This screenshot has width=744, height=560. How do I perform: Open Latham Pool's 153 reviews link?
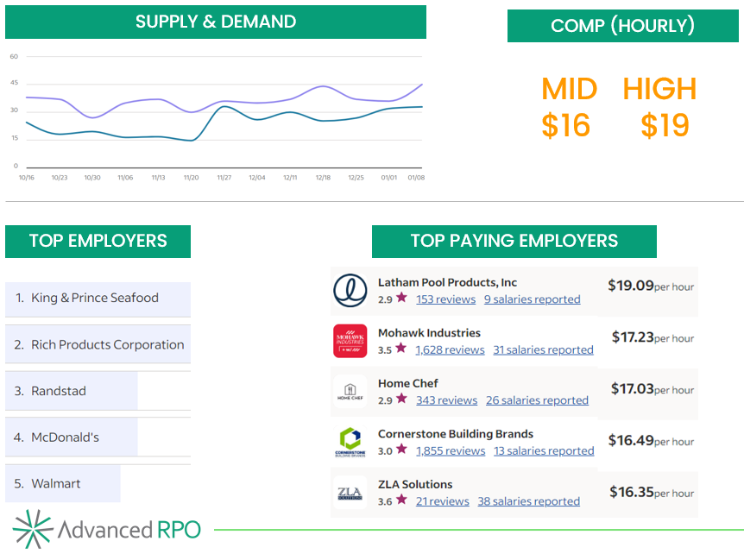click(x=445, y=299)
